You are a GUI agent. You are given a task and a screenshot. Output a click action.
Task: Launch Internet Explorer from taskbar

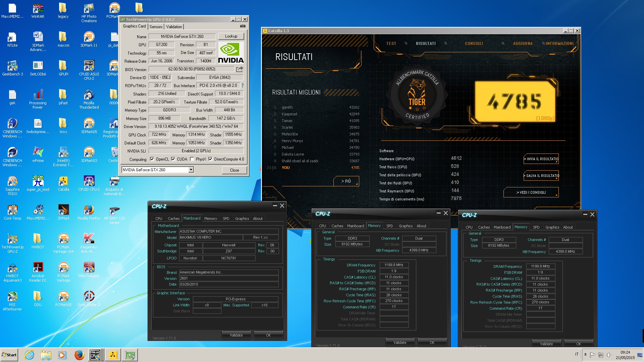coord(30,355)
